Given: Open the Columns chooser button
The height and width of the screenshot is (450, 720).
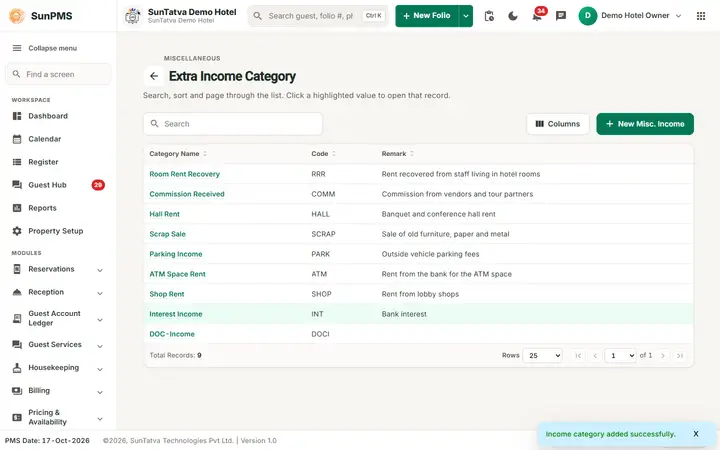Looking at the screenshot, I should tap(558, 124).
